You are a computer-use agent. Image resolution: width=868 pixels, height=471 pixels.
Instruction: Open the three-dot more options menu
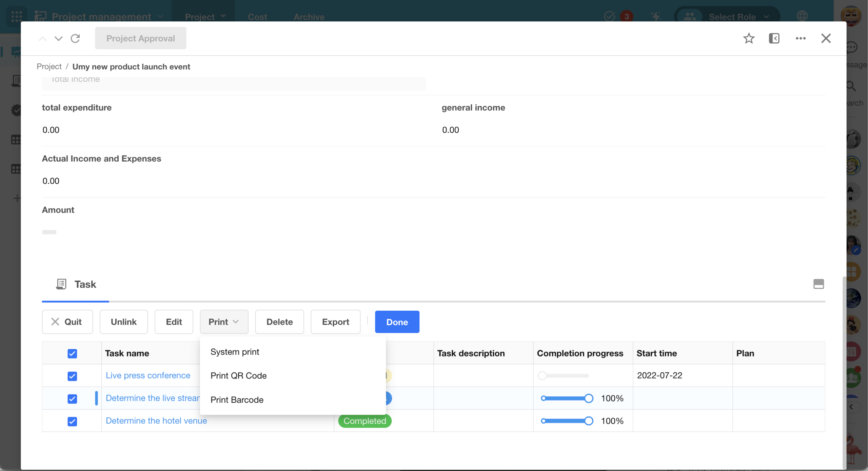pyautogui.click(x=801, y=38)
